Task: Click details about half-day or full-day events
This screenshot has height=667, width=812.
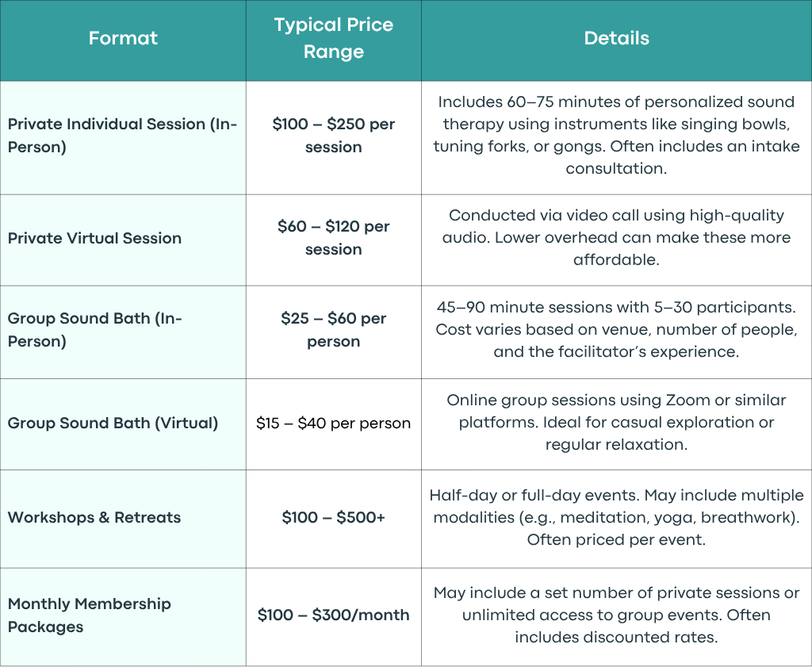Action: [x=616, y=517]
